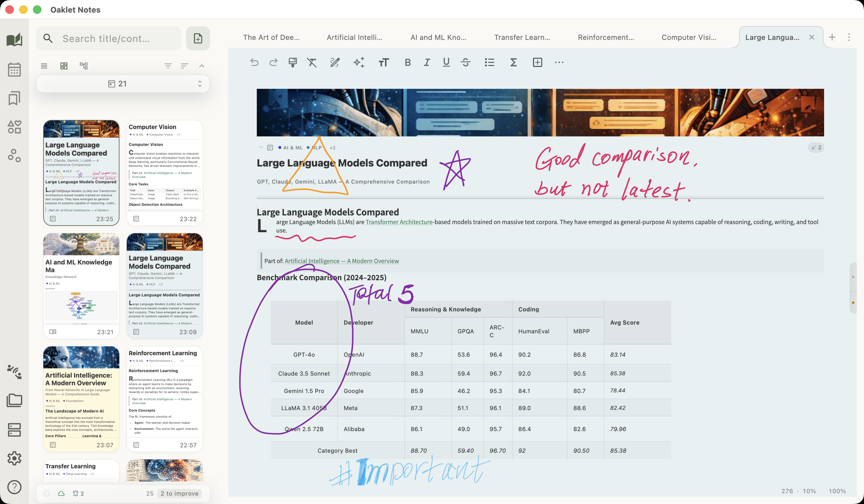Screen dimensions: 864x504
Task: Toggle italic formatting
Action: point(427,62)
